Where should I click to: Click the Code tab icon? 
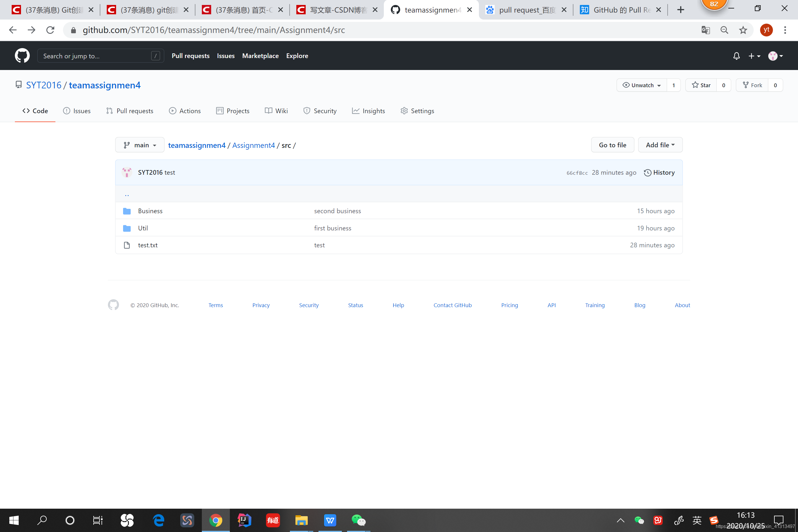tap(26, 111)
